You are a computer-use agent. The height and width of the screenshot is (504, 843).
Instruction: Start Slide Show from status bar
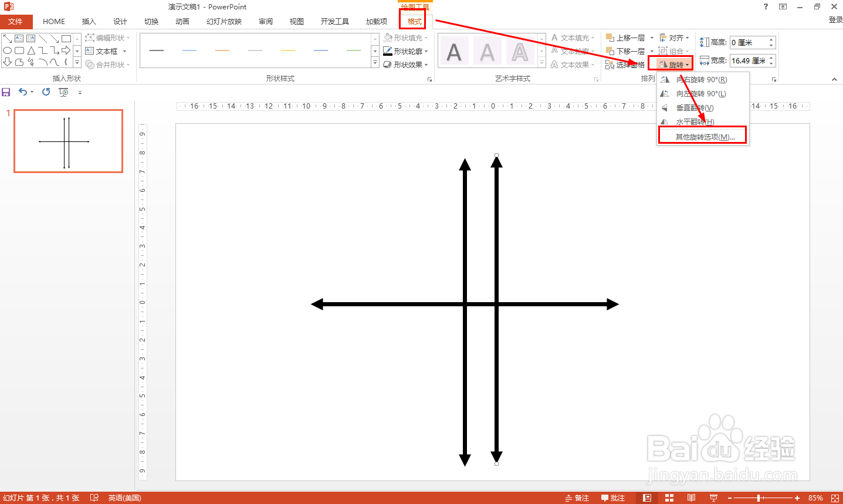point(713,498)
